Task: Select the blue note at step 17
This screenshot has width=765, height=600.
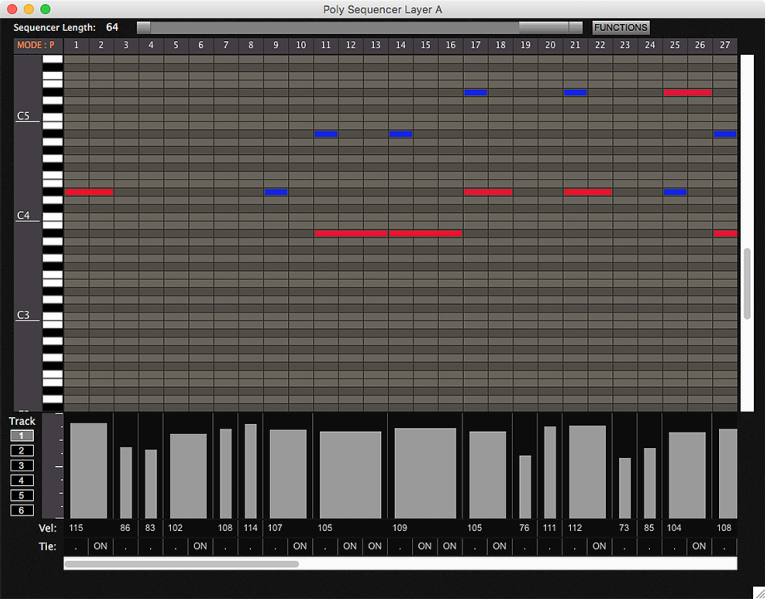Action: click(476, 92)
